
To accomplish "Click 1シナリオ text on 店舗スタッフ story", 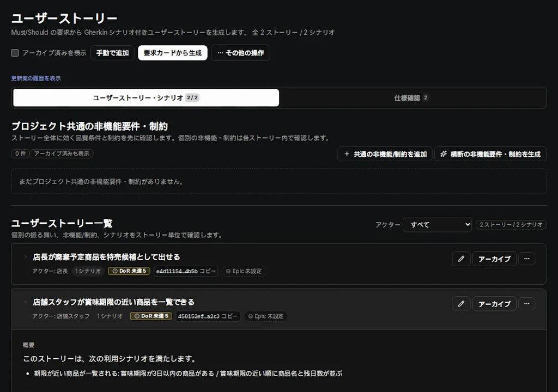I will tap(110, 316).
